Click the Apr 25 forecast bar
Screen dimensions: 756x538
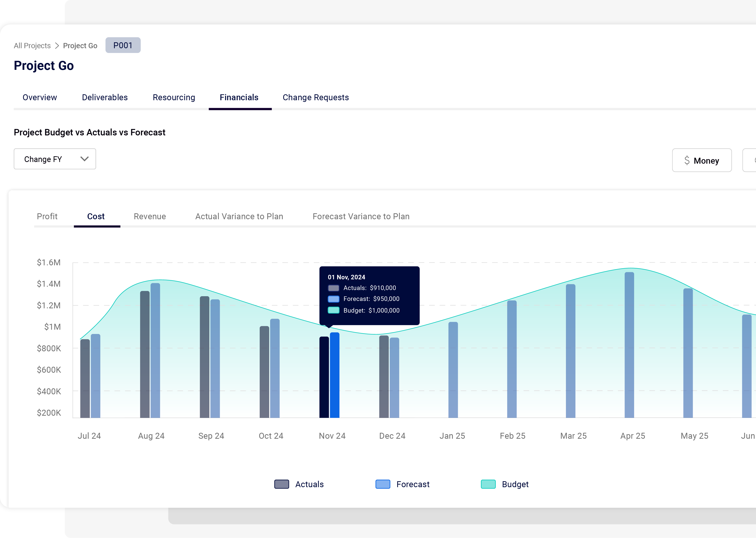tap(629, 344)
